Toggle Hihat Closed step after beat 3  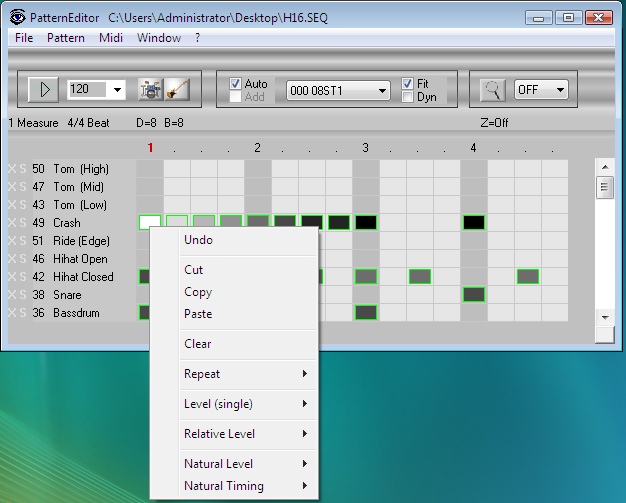tap(420, 276)
